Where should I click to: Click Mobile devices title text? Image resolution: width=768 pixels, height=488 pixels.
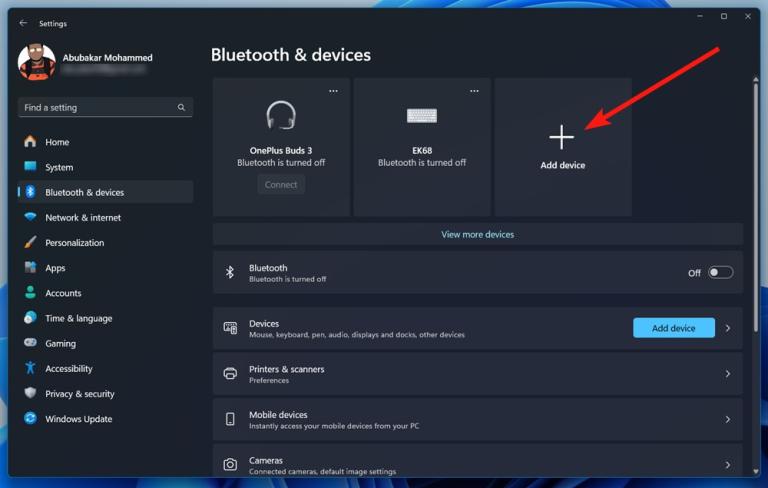coord(278,415)
